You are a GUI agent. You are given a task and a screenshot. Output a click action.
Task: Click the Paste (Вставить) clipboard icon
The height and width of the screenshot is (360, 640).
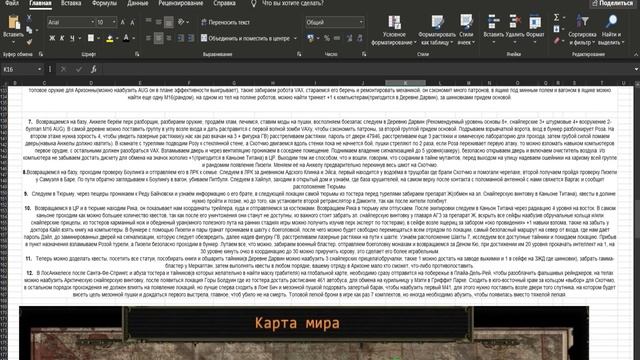point(13,23)
